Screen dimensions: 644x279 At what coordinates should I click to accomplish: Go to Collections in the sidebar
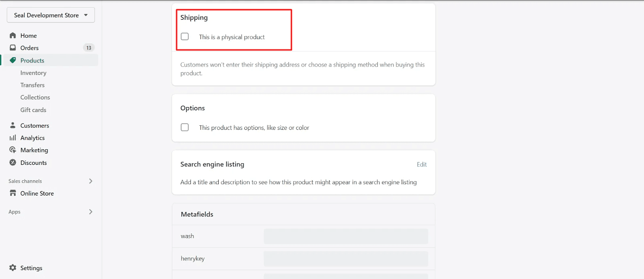point(35,97)
